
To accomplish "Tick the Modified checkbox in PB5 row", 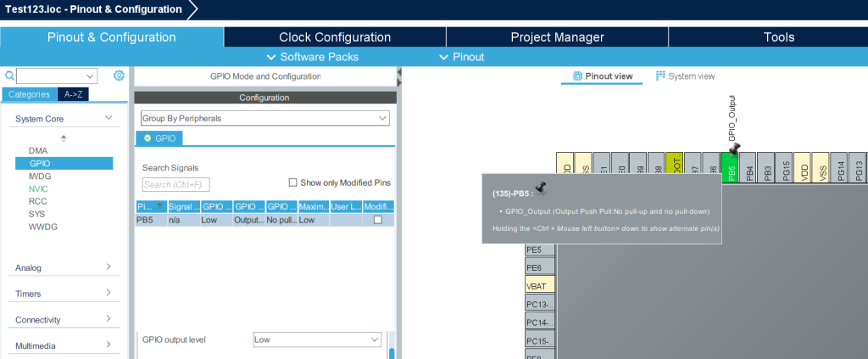I will (x=378, y=220).
